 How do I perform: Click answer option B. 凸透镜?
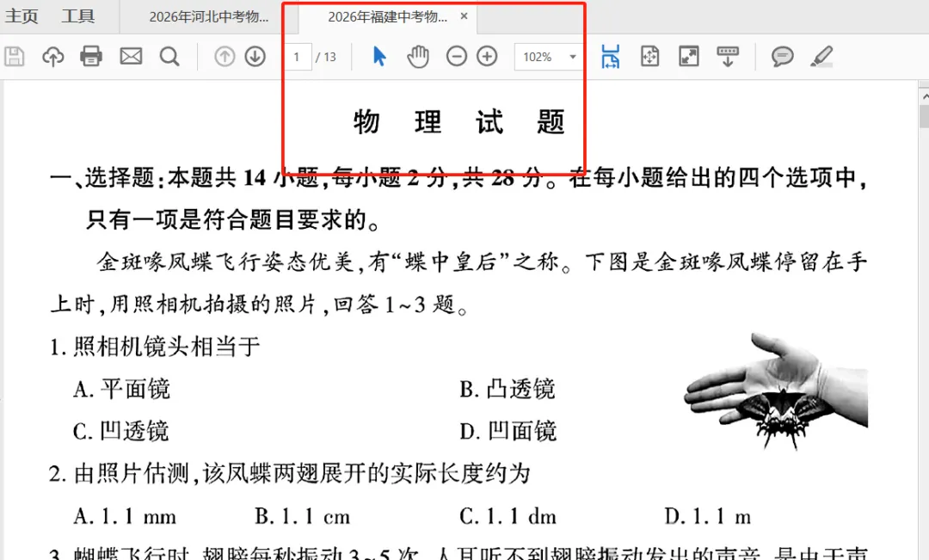pos(508,390)
